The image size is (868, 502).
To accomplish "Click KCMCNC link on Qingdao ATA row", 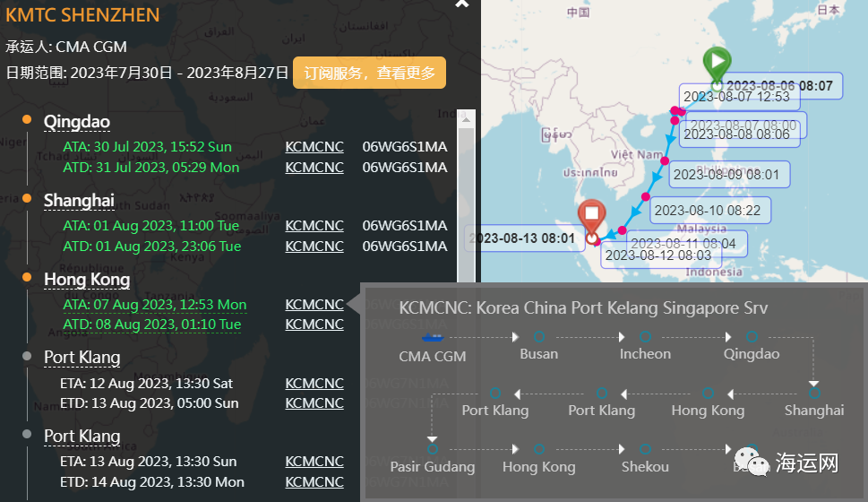I will (x=314, y=147).
